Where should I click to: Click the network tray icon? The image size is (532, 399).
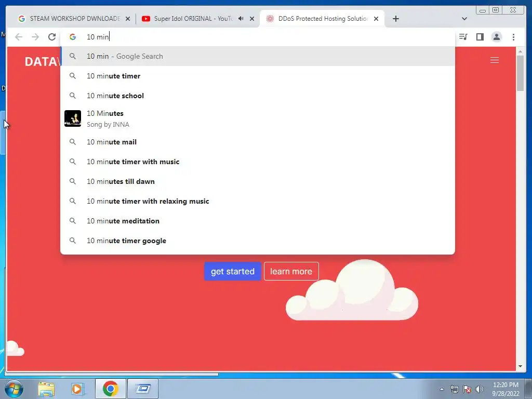pos(454,389)
